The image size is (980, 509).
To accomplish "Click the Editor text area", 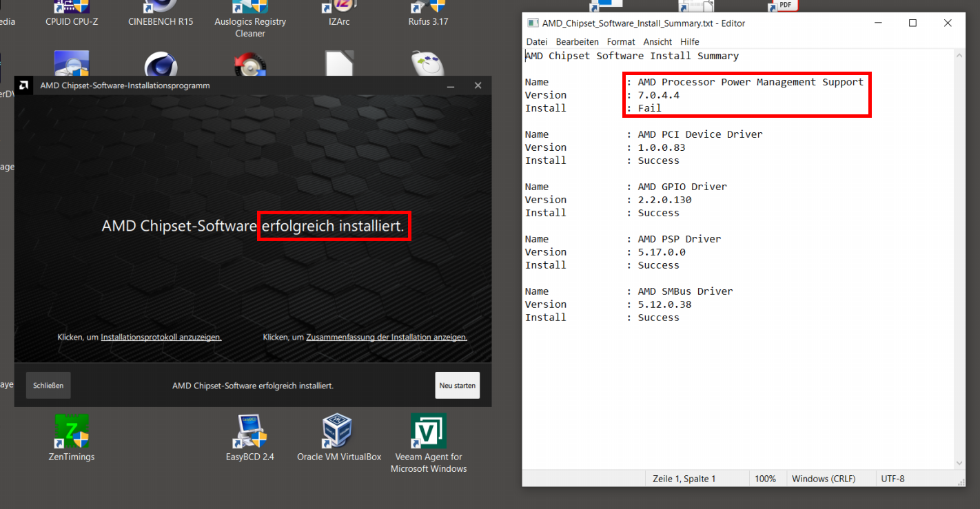I will 737,259.
